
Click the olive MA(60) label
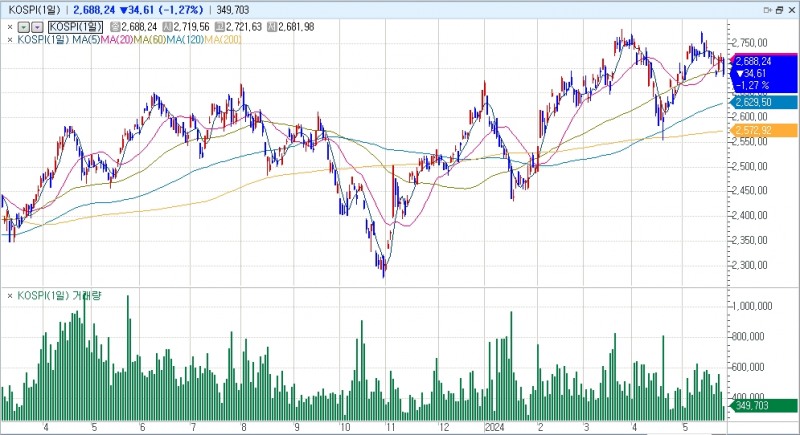pyautogui.click(x=149, y=40)
